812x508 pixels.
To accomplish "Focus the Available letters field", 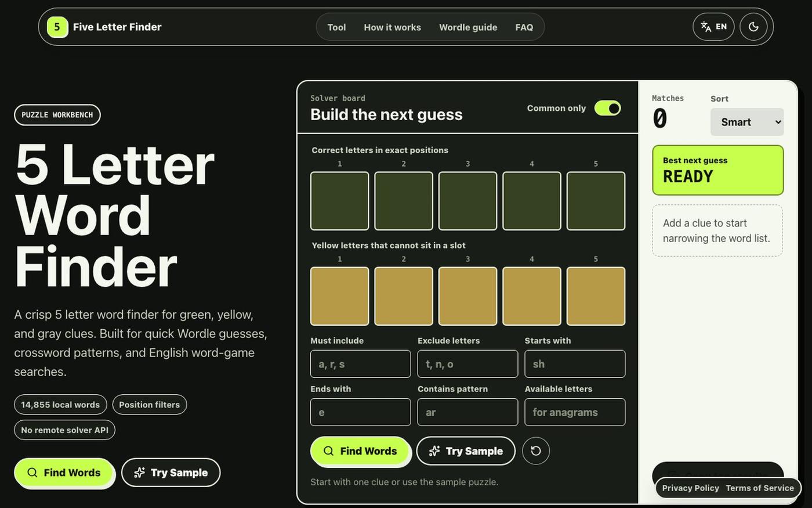I will [575, 412].
